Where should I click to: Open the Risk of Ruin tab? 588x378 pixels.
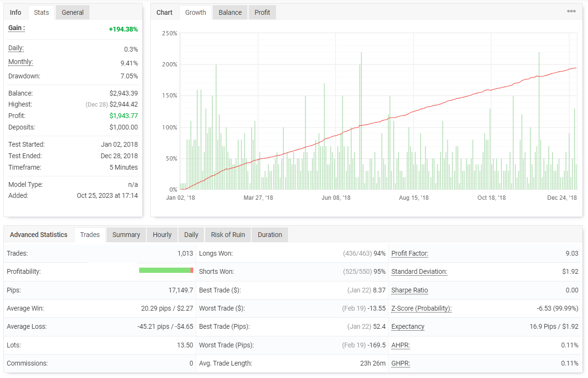pos(228,235)
